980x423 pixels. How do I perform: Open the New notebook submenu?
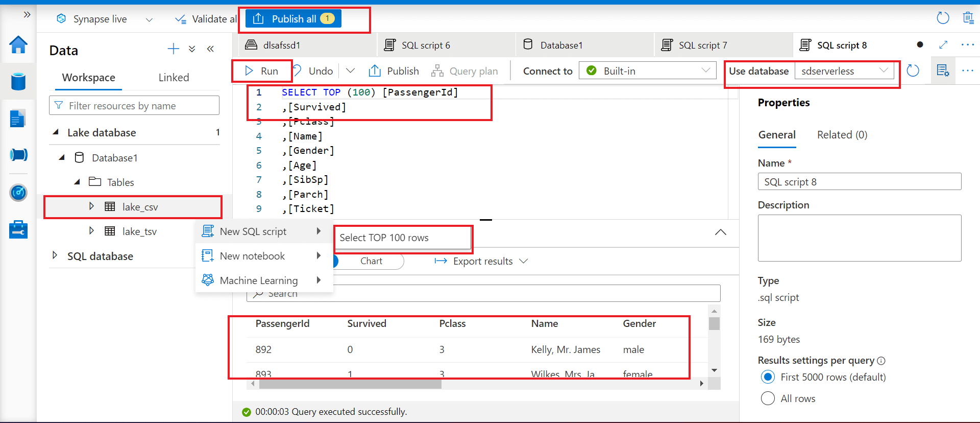point(264,256)
